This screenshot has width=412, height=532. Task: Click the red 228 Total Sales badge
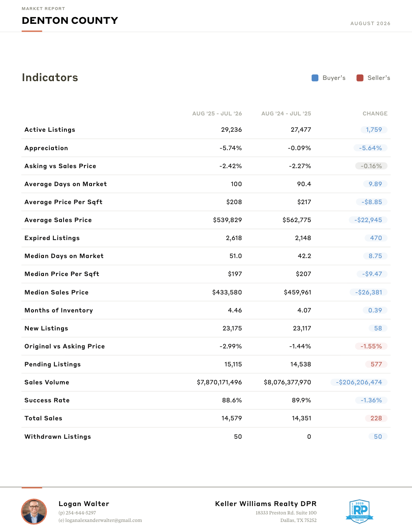(376, 418)
